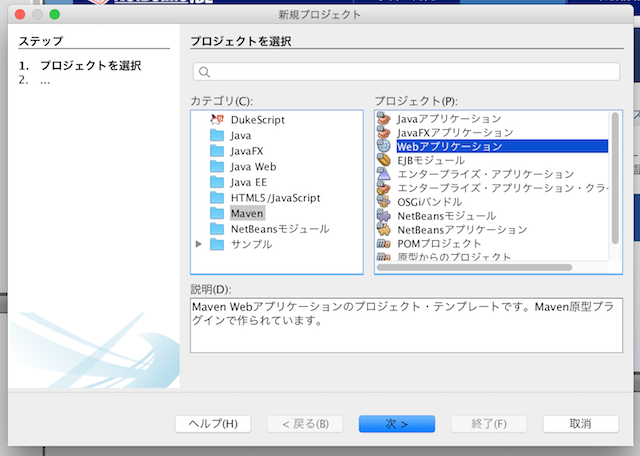Select the HTML5/JavaScript category
The height and width of the screenshot is (456, 640).
(274, 198)
